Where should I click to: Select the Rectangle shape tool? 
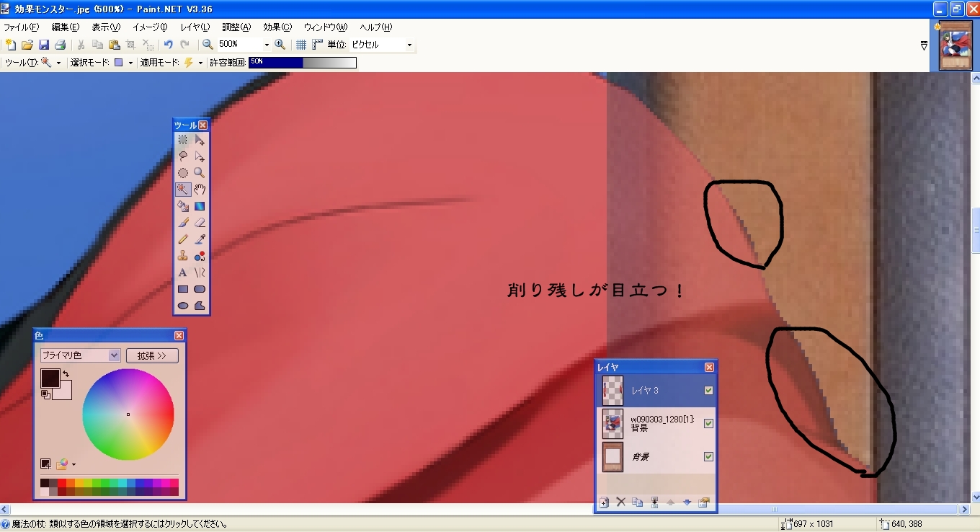[x=183, y=289]
